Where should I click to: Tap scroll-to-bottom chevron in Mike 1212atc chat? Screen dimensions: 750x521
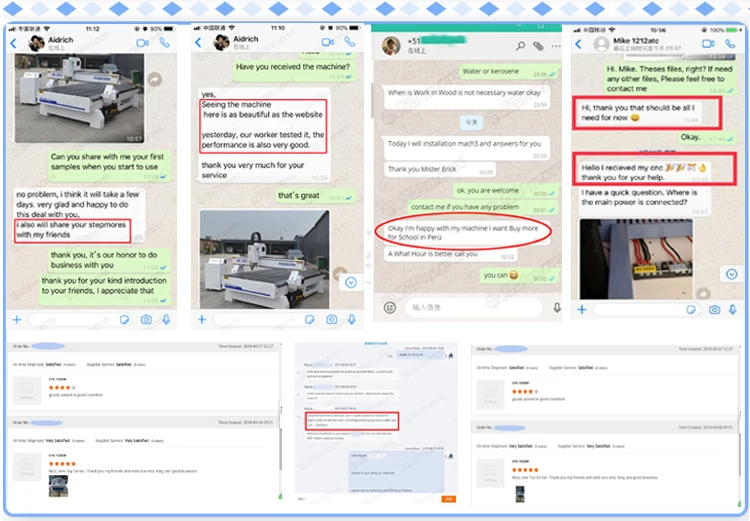[732, 274]
